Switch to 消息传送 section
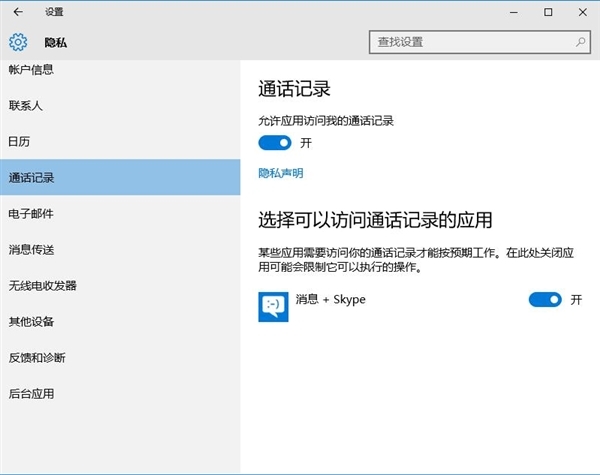The height and width of the screenshot is (475, 600). coord(31,249)
